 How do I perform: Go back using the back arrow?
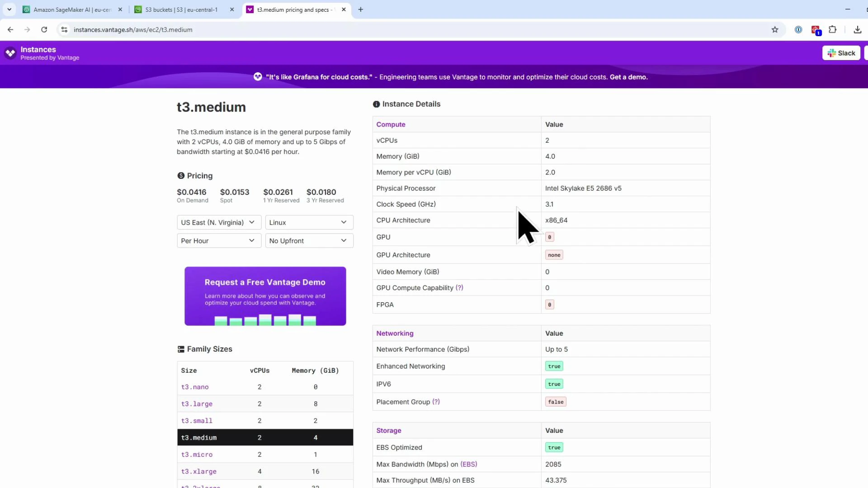click(10, 29)
